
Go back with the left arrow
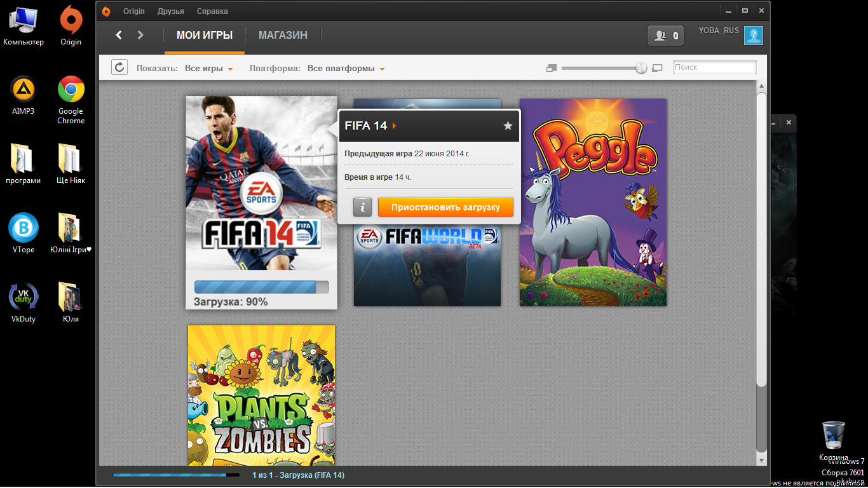119,35
